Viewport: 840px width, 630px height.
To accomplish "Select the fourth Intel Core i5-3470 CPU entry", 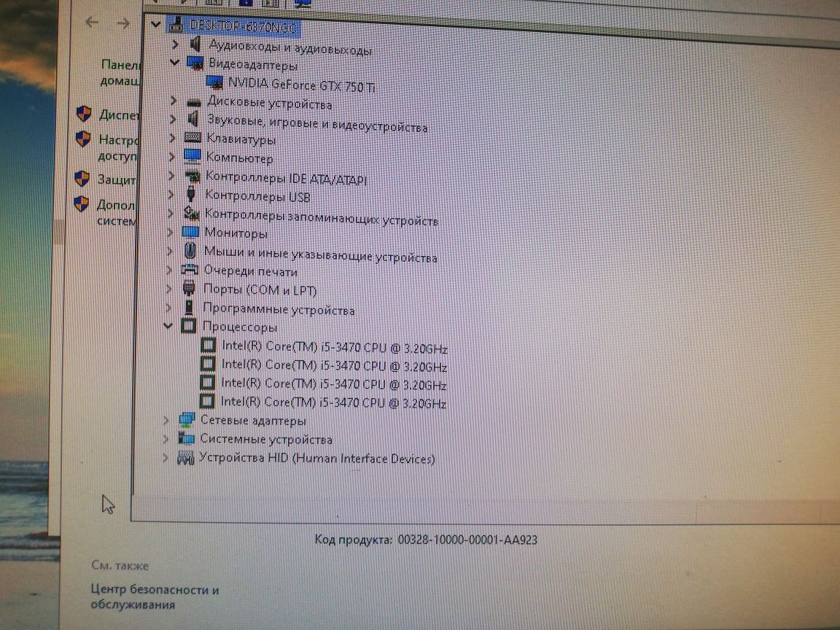I will [x=333, y=402].
